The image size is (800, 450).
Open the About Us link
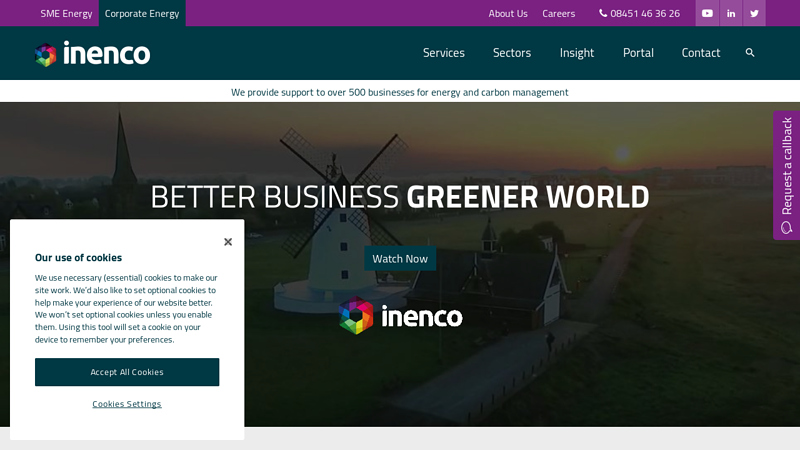[508, 13]
